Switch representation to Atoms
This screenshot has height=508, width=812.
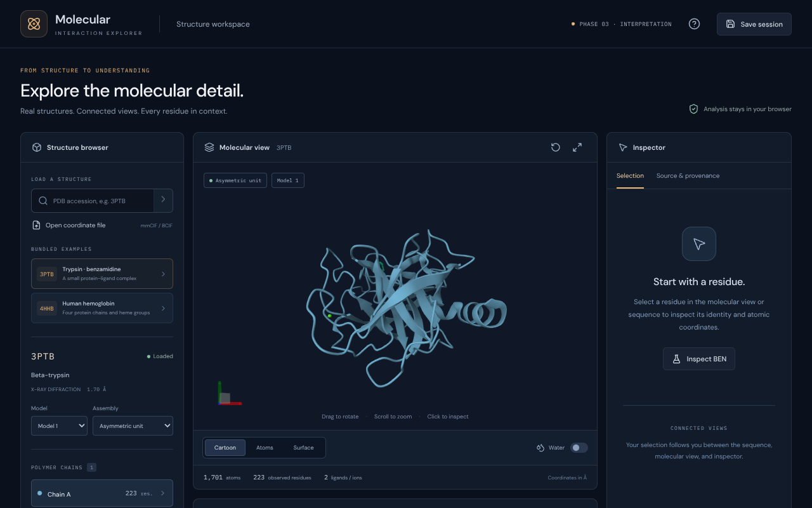[x=265, y=448]
